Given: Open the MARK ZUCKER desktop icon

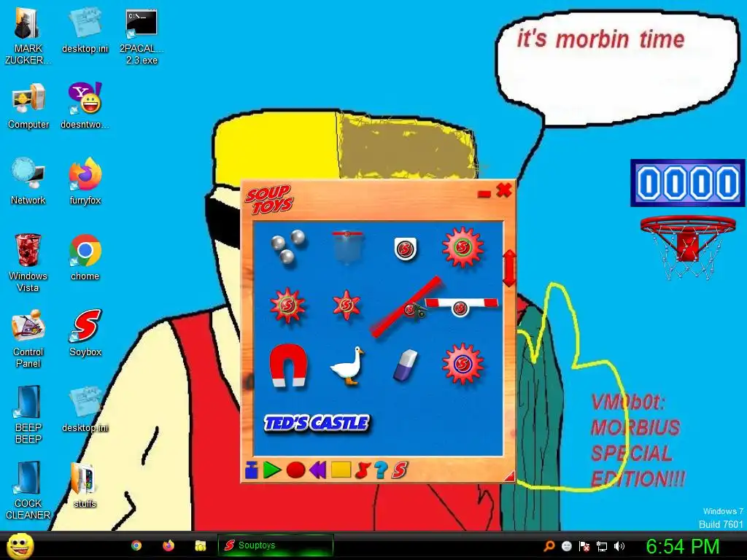Looking at the screenshot, I should (x=28, y=36).
